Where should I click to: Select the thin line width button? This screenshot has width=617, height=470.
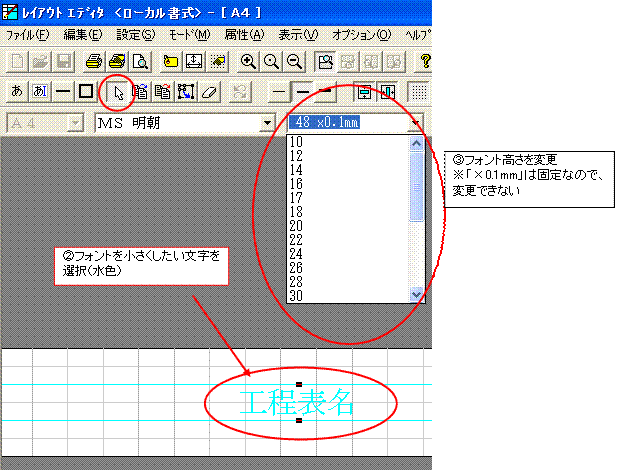pyautogui.click(x=279, y=92)
